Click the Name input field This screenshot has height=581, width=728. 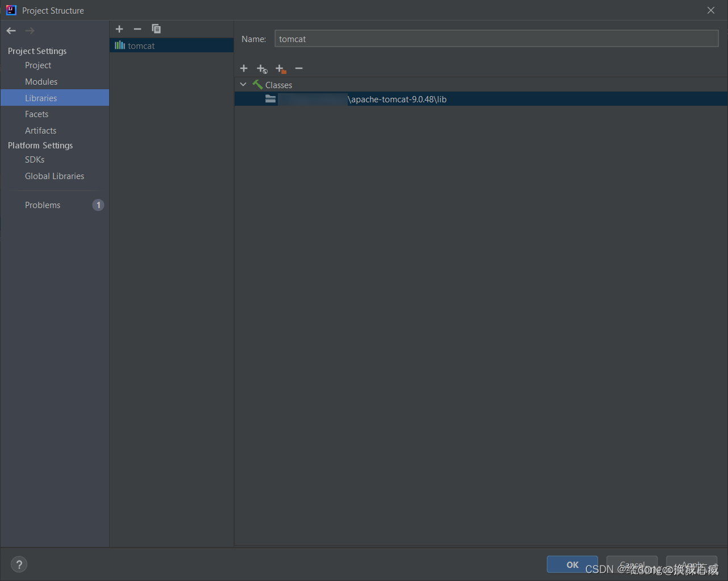(497, 39)
